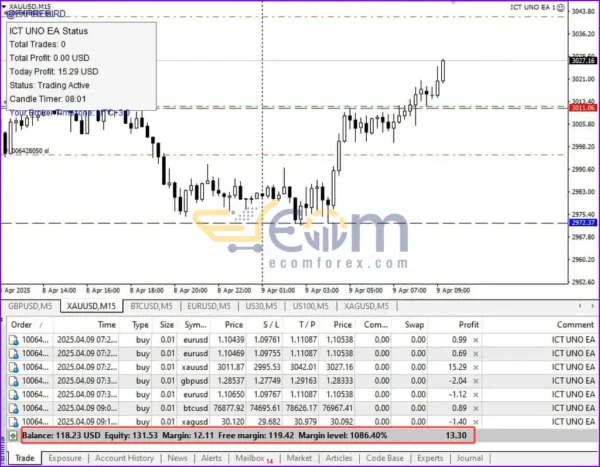Select the gbpusd order row icon

click(12, 381)
